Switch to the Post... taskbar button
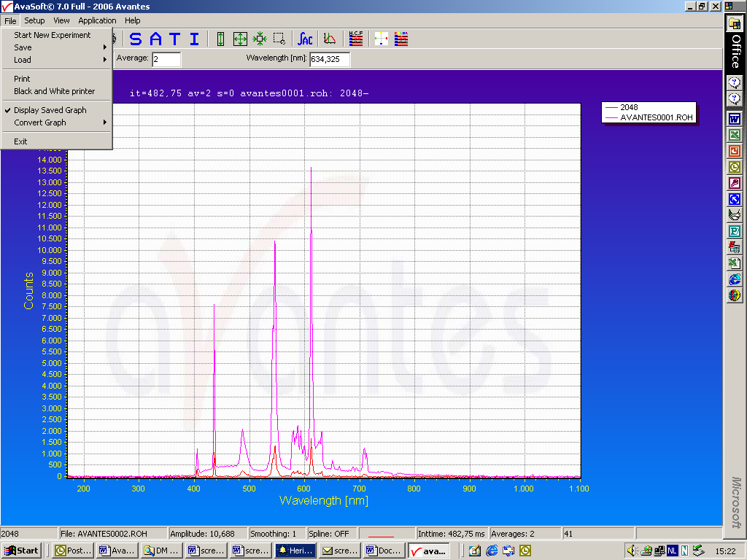747x560 pixels. click(73, 551)
